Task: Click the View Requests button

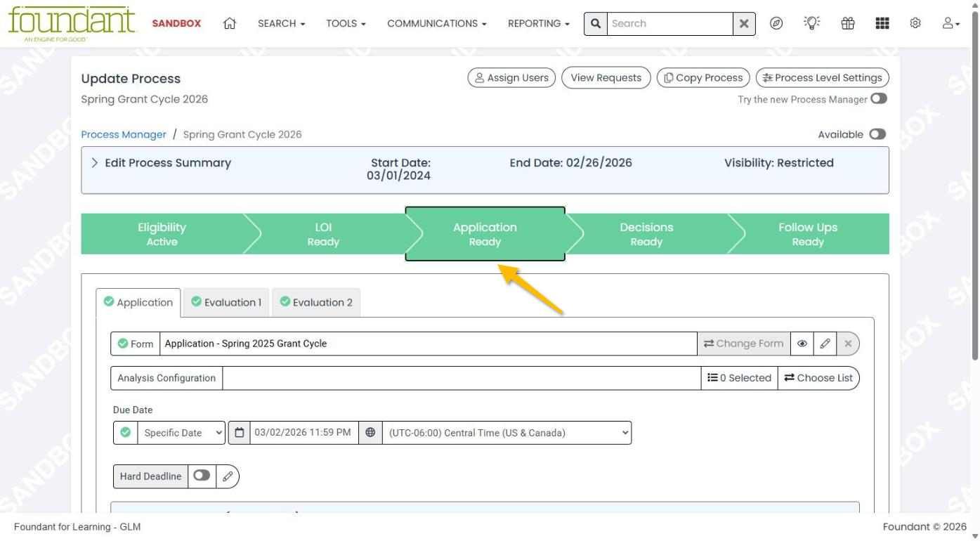Action: click(606, 78)
